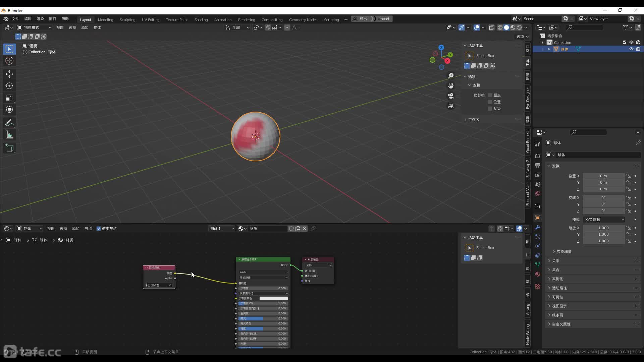Screen dimensions: 644x362
Task: Click the new material copy button
Action: 298,229
